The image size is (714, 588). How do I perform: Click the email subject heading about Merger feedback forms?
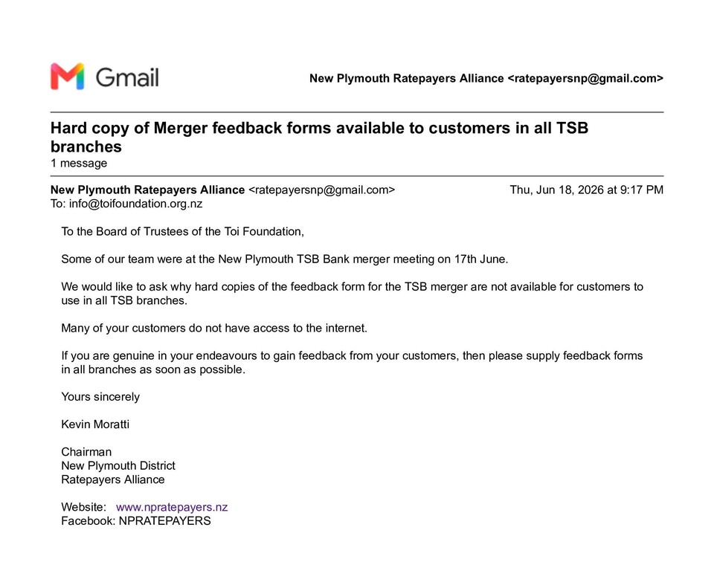click(319, 137)
